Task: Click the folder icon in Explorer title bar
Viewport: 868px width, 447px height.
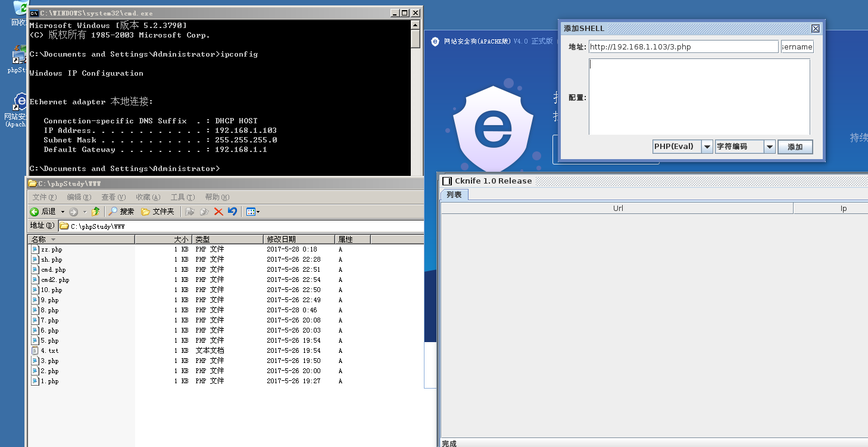Action: 33,184
